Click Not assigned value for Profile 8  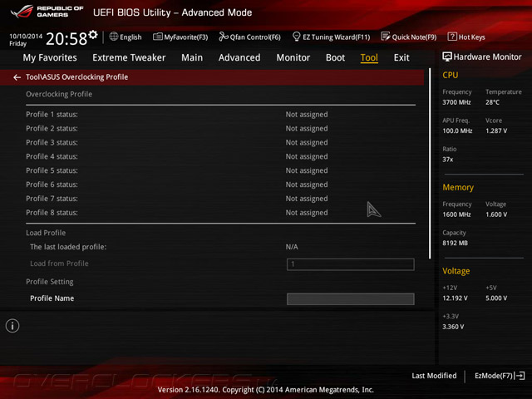pyautogui.click(x=307, y=213)
